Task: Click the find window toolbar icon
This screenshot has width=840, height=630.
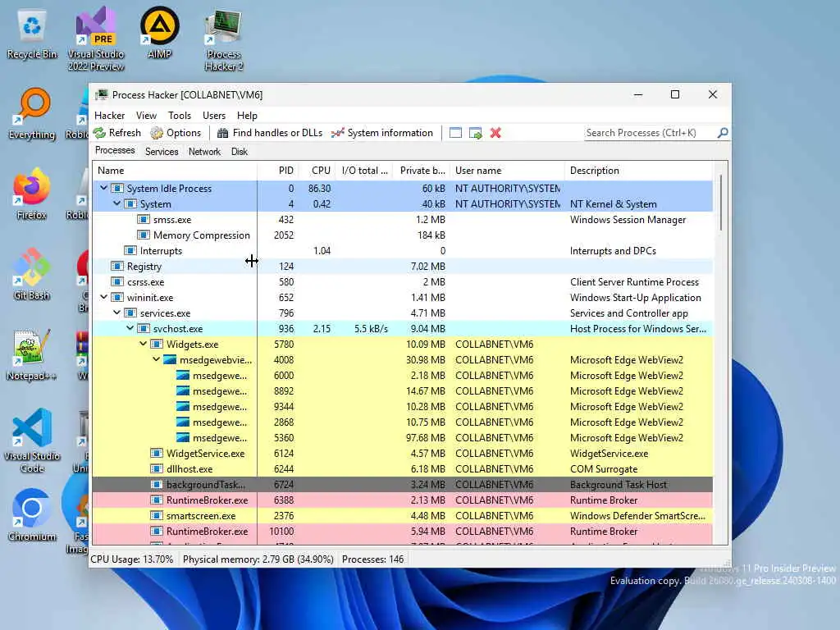Action: click(455, 133)
